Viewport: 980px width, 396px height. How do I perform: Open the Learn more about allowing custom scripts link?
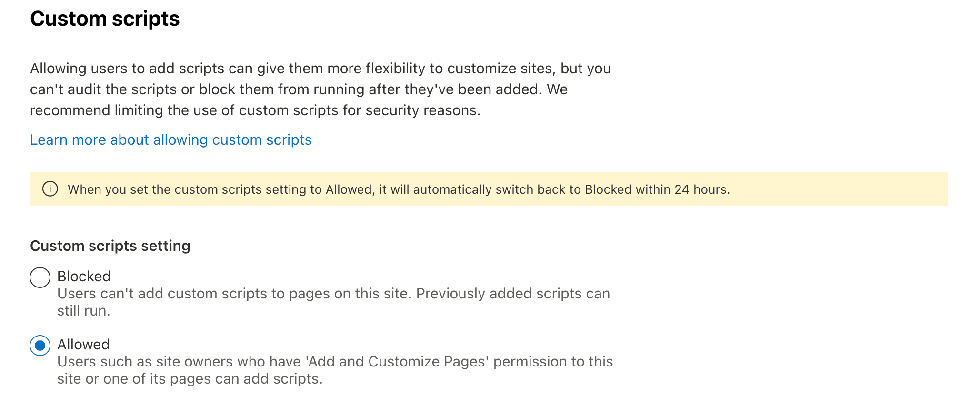click(x=170, y=139)
